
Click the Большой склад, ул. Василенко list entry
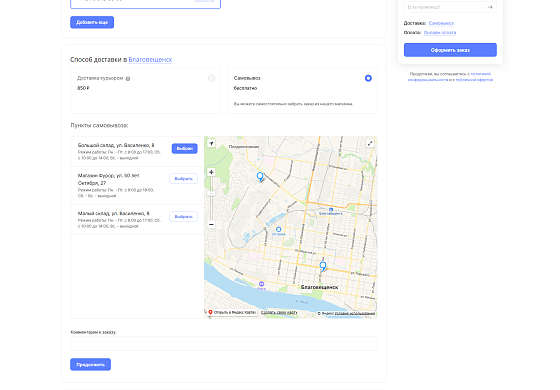[x=137, y=151]
